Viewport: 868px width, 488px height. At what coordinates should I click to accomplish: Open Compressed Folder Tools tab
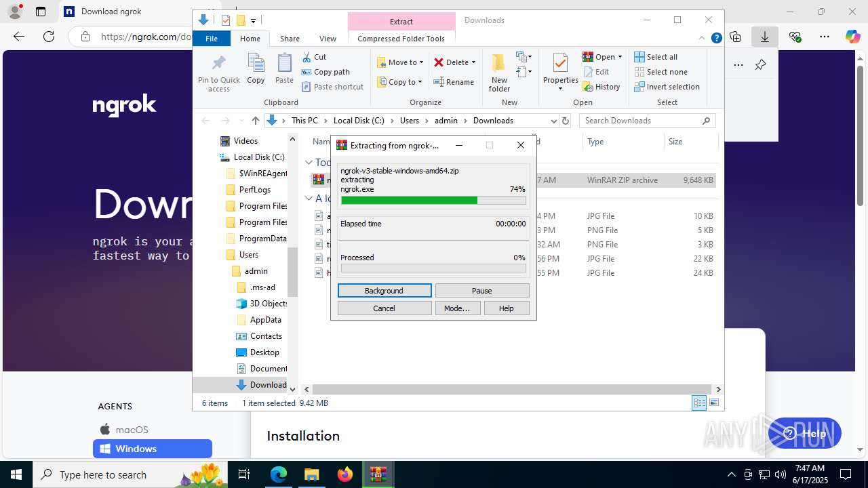(x=401, y=39)
